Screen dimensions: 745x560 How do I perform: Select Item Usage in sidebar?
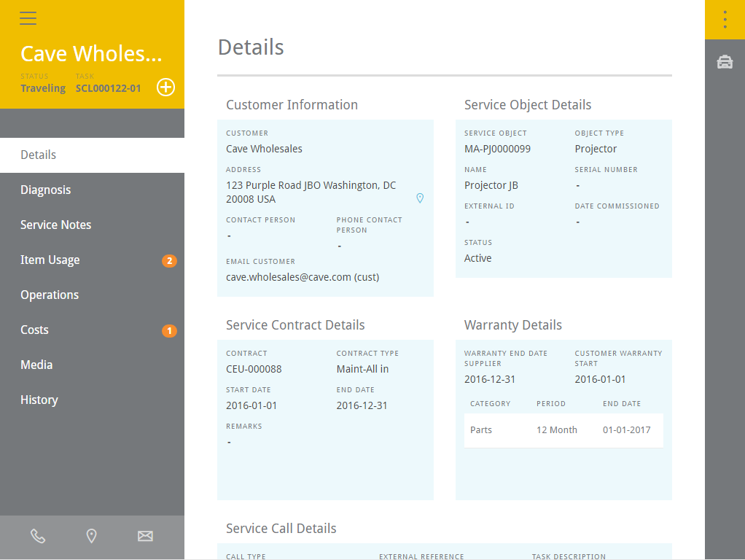click(x=50, y=260)
